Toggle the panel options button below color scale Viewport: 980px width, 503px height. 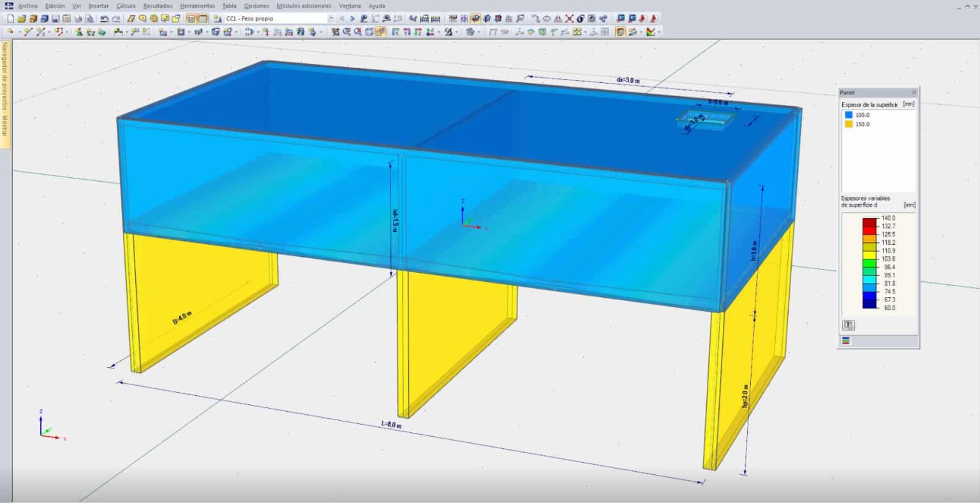(849, 324)
